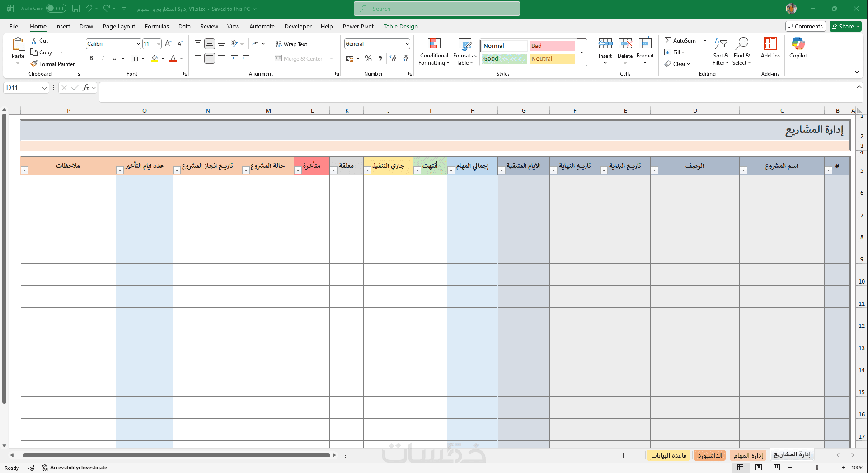This screenshot has width=868, height=473.
Task: Collapse the ribbon with the chevron
Action: (857, 72)
